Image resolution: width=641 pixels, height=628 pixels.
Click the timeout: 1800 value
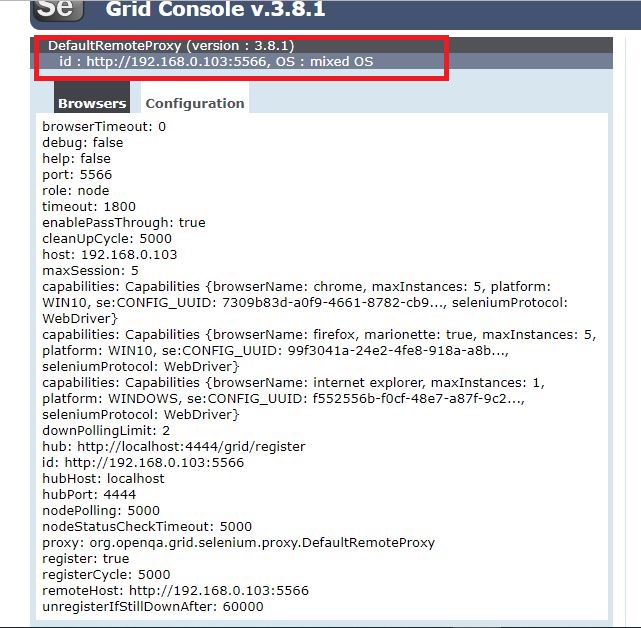click(89, 206)
